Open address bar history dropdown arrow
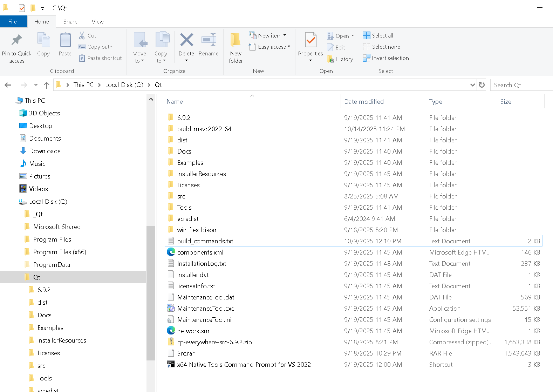Viewport: 553px width, 392px height. coord(472,85)
